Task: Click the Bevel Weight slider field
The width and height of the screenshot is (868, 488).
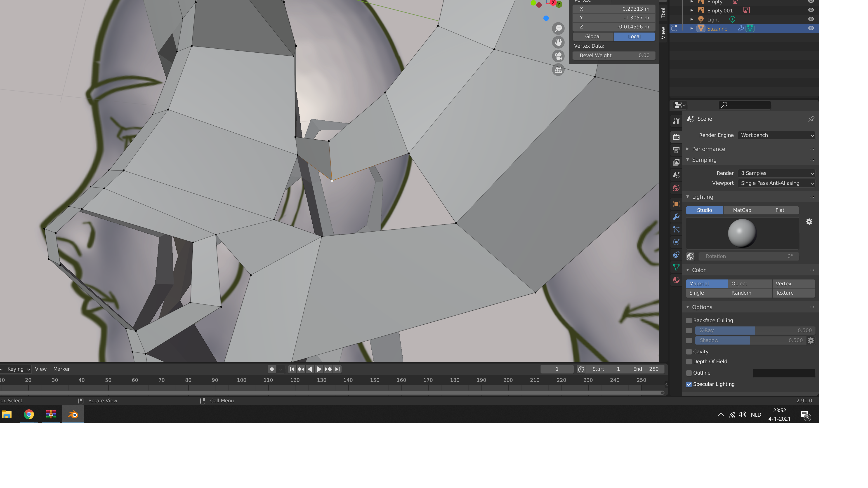Action: pyautogui.click(x=614, y=56)
